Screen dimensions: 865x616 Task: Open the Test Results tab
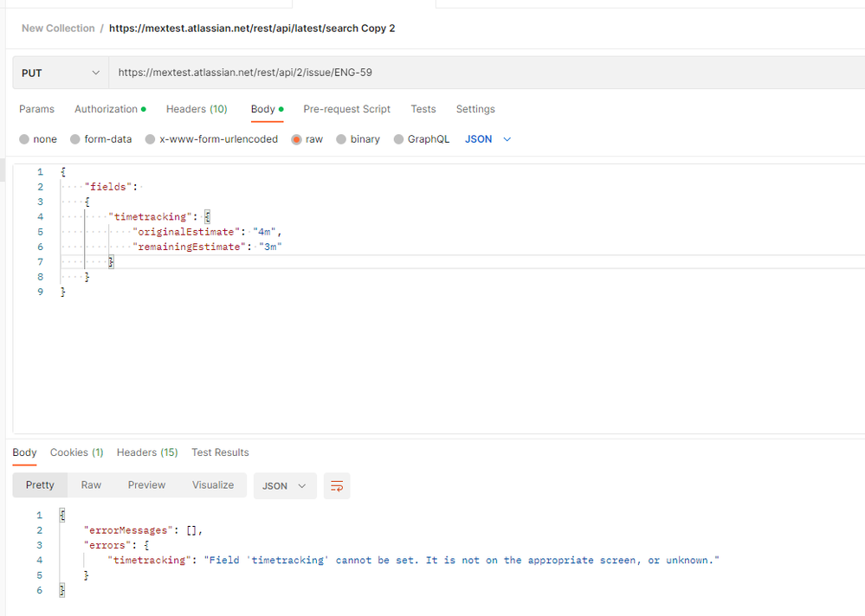pyautogui.click(x=219, y=452)
